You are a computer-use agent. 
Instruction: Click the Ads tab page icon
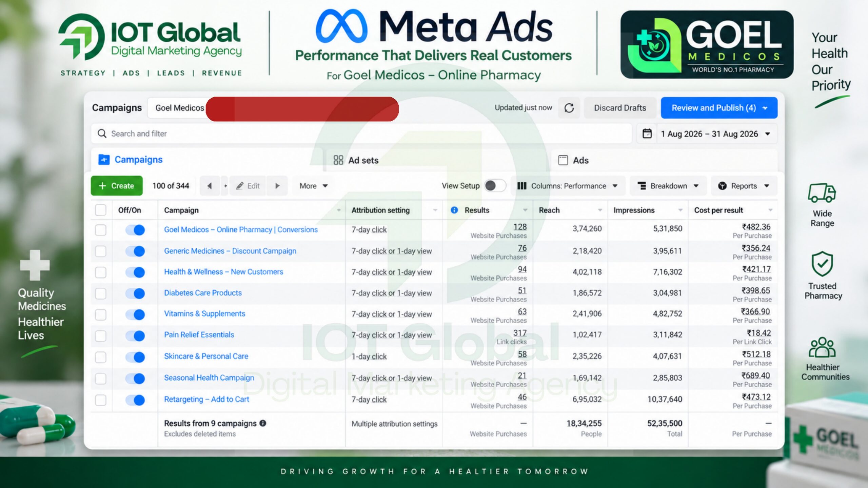(x=563, y=160)
